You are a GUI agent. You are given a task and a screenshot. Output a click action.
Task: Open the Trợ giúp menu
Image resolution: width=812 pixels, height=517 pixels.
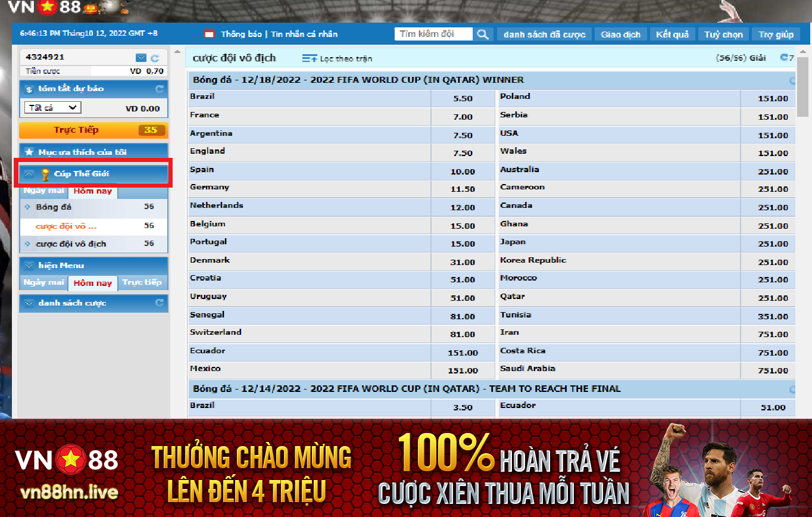click(776, 35)
